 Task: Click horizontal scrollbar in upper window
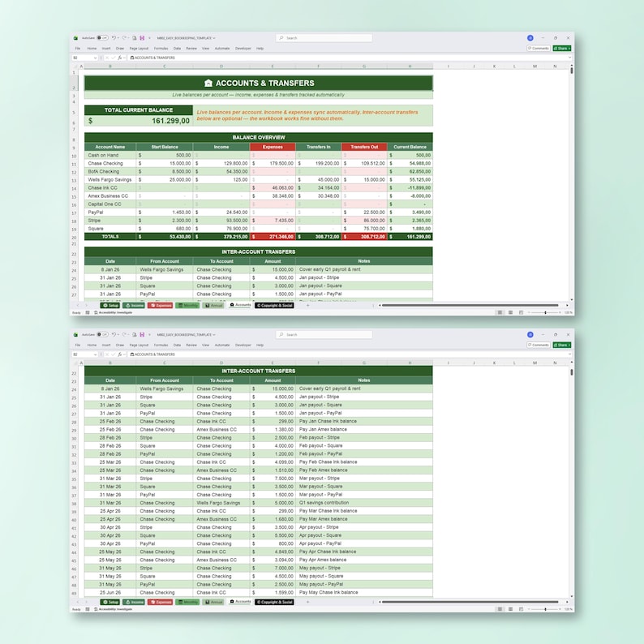(470, 305)
